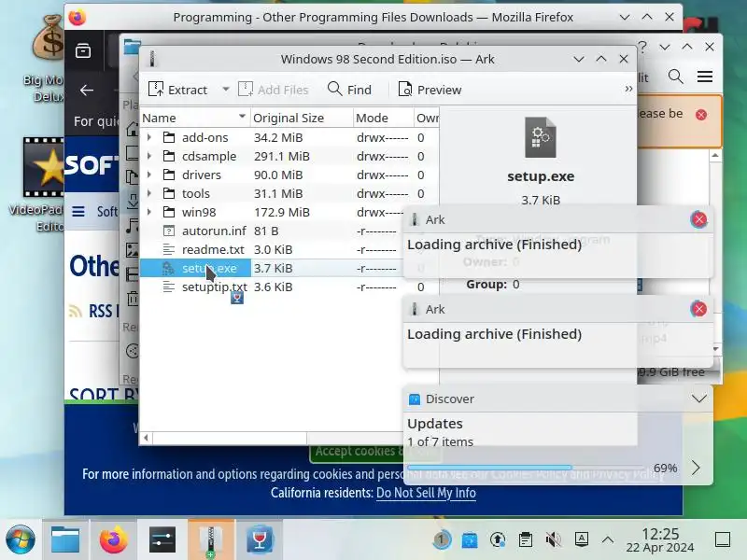This screenshot has width=747, height=560.
Task: Click the updates tray icon
Action: [x=498, y=540]
